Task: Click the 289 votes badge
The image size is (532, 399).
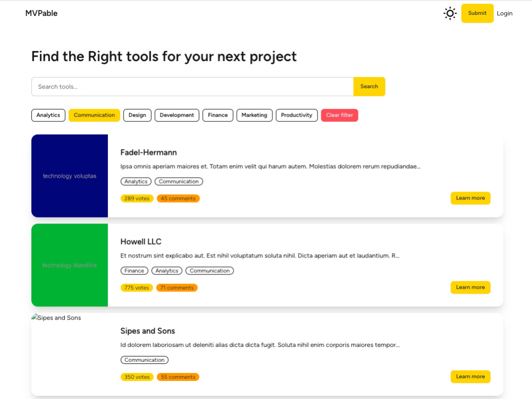Action: [x=137, y=198]
